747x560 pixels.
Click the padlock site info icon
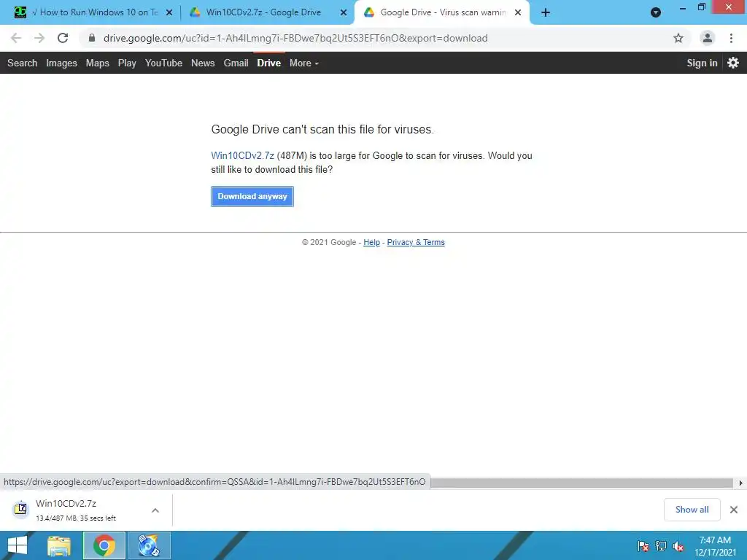92,38
